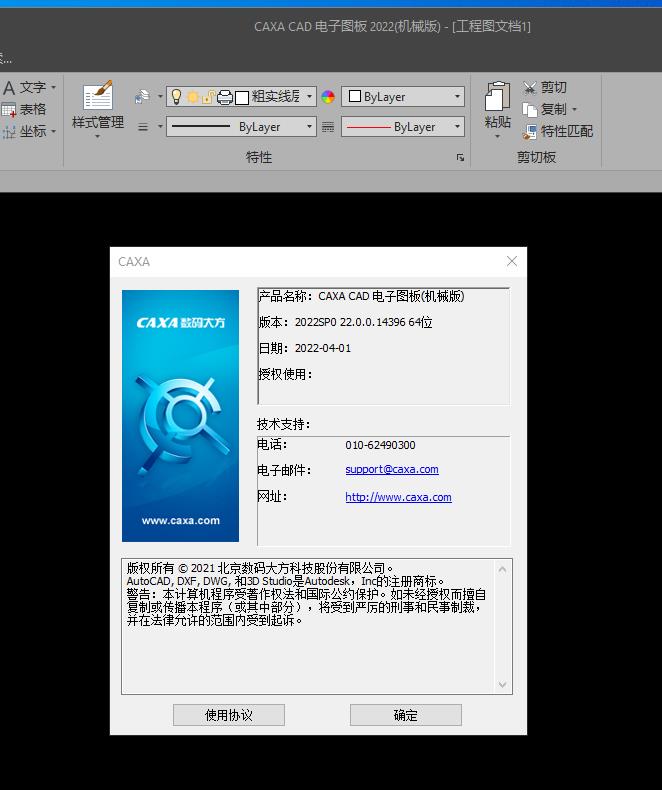Select the 文字 (Text) tool icon
Viewport: 662px width, 790px height.
click(x=9, y=88)
